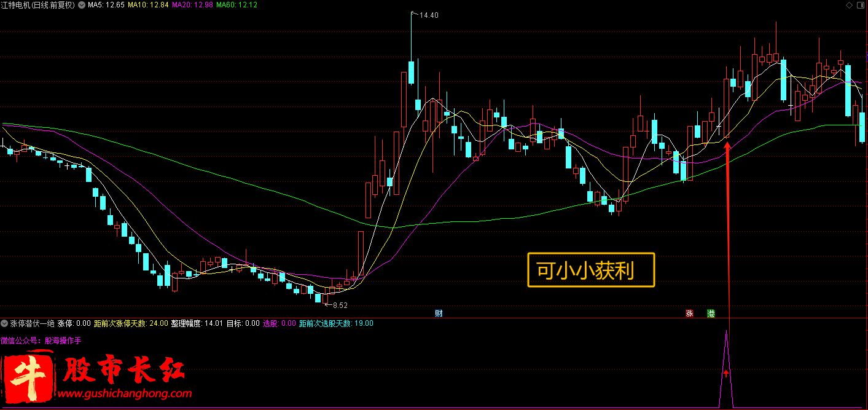Click the 微信公众号: 股海操作手 text
868x410 pixels.
41,340
